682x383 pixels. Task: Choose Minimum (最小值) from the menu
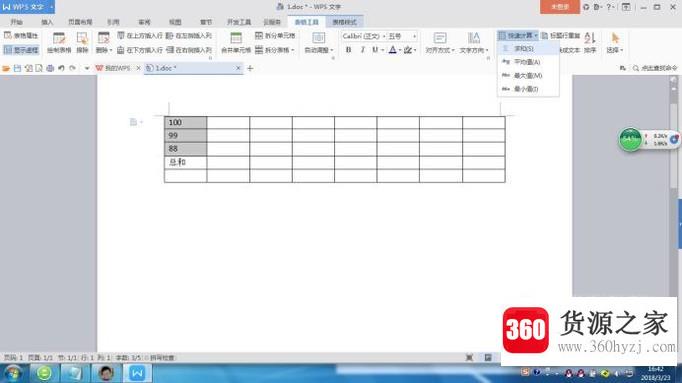pyautogui.click(x=528, y=89)
